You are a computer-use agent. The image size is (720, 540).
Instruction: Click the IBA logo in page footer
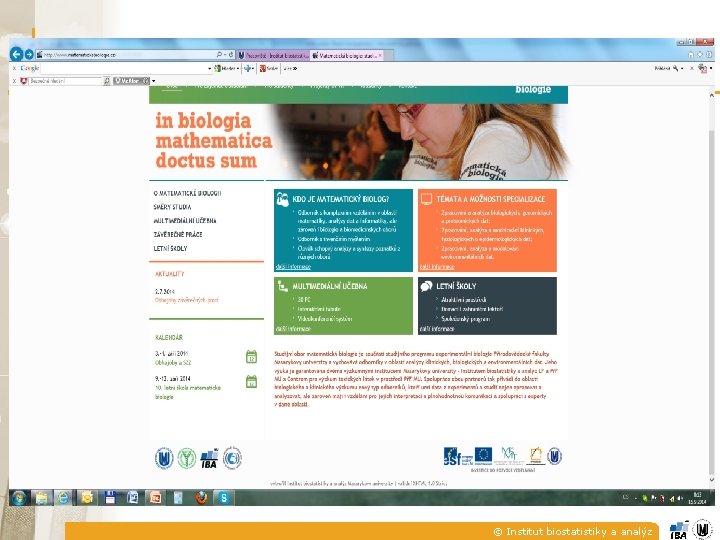pyautogui.click(x=209, y=458)
